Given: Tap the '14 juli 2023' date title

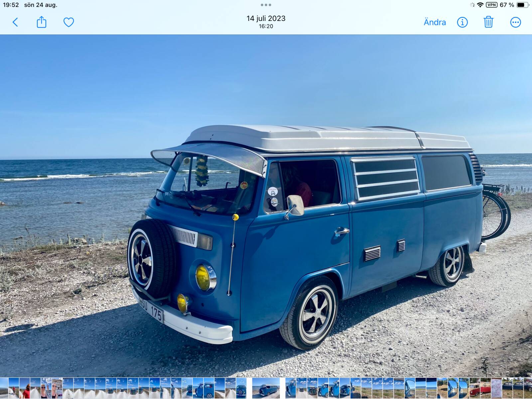Looking at the screenshot, I should (266, 18).
